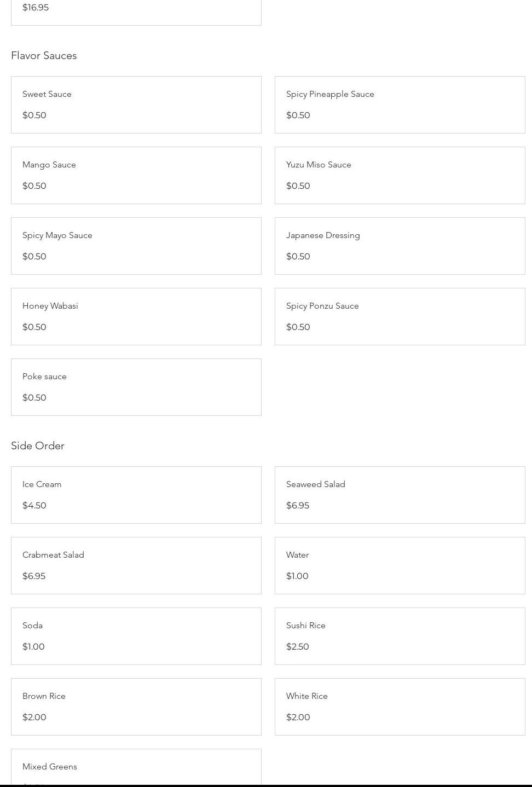Image resolution: width=532 pixels, height=787 pixels.
Task: Click the Flavor Sauces section heading
Action: pyautogui.click(x=44, y=55)
